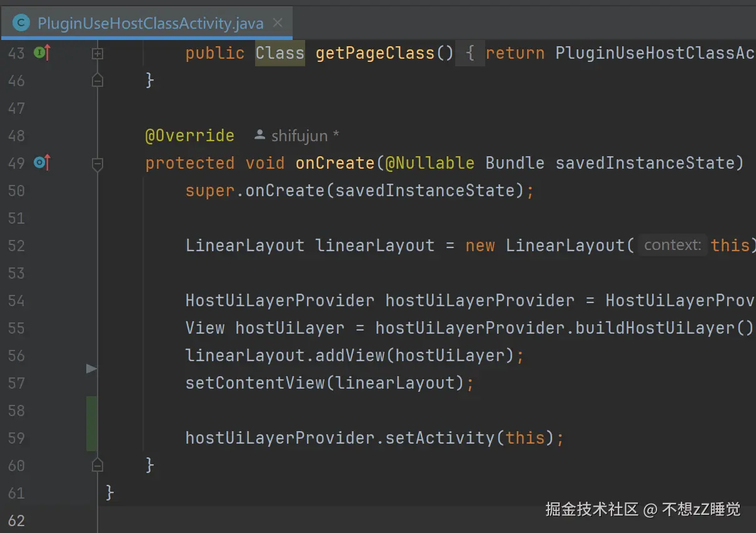
Task: Click the overrides-method gutter icon on line 49
Action: coord(42,163)
